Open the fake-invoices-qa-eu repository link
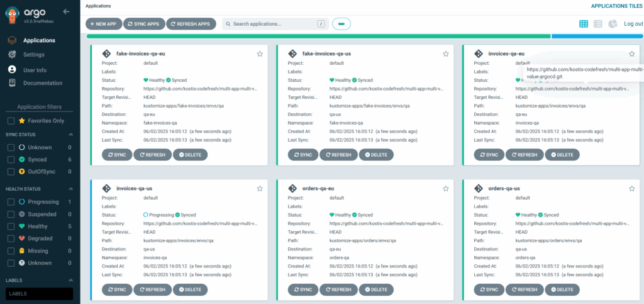Image resolution: width=644 pixels, height=304 pixels. [x=201, y=89]
